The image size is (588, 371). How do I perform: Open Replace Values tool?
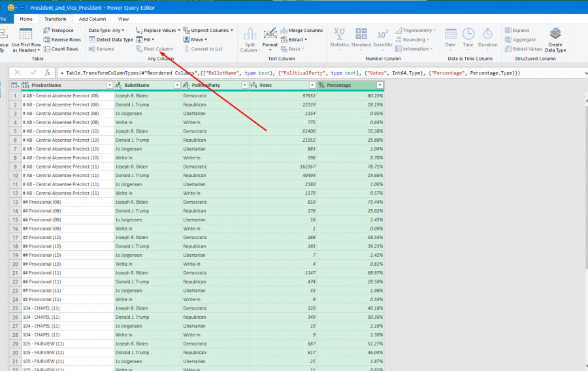point(157,30)
